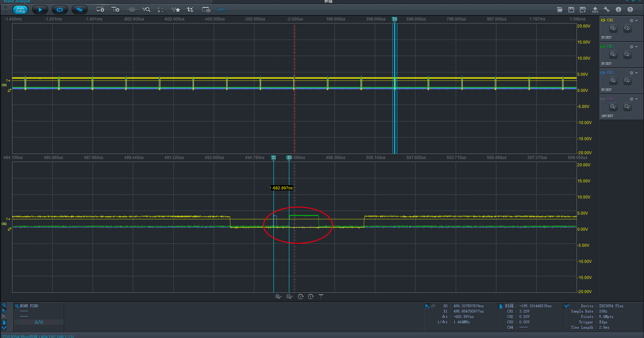
Task: Show CH4 with its eye icon
Action: [603, 99]
